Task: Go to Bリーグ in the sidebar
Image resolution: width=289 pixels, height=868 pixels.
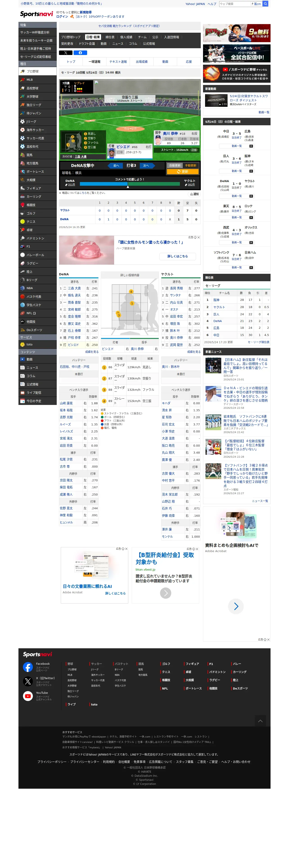Action: coord(37,280)
